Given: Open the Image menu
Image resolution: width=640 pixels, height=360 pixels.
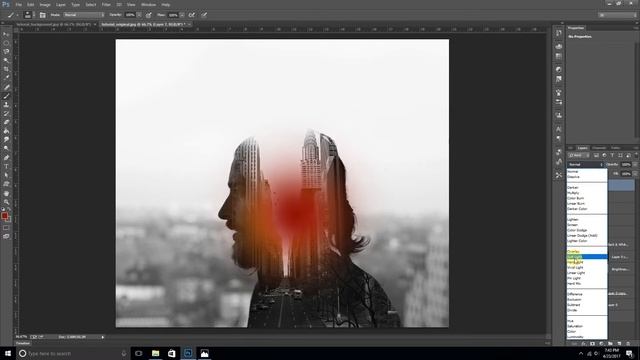Looking at the screenshot, I should tap(45, 4).
